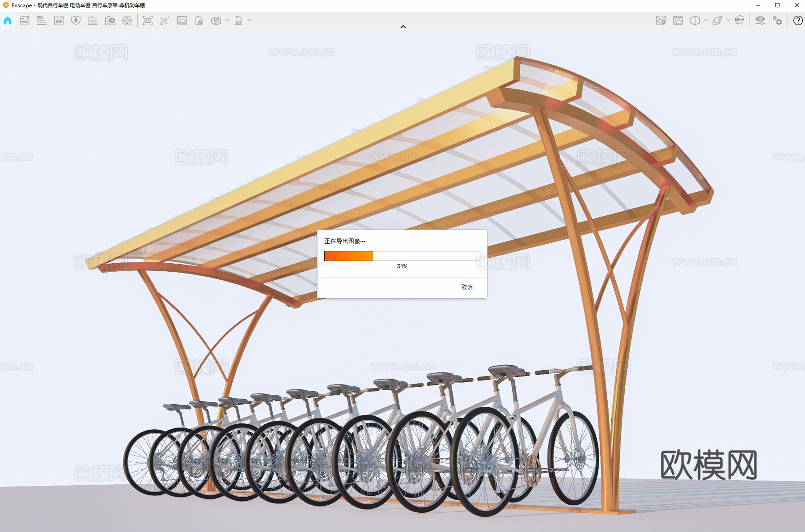
Task: Go to the Enscape home view
Action: point(8,21)
